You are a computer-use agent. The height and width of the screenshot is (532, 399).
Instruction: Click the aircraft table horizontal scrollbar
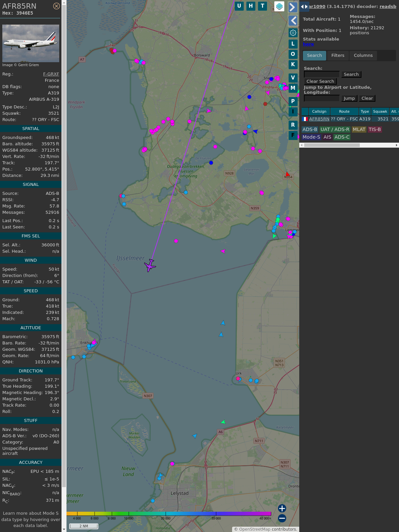(x=332, y=145)
